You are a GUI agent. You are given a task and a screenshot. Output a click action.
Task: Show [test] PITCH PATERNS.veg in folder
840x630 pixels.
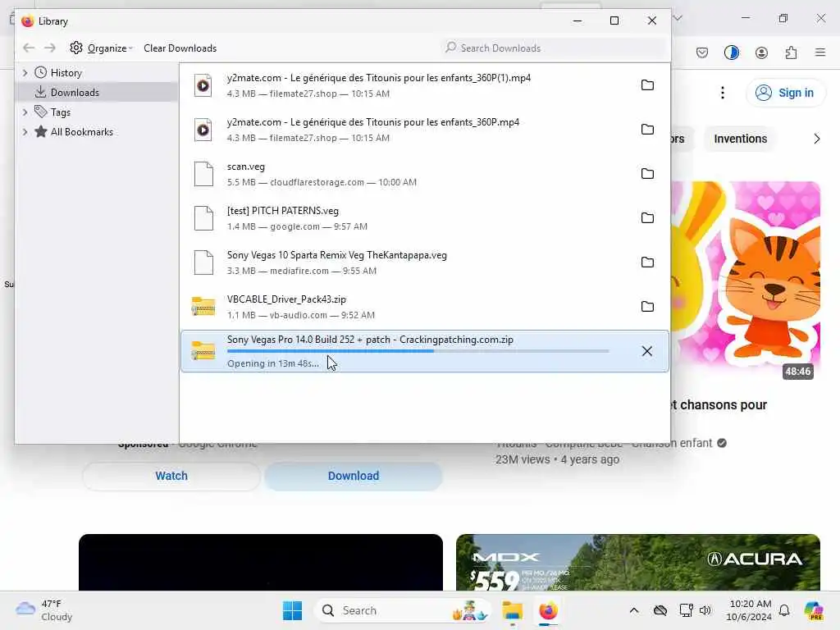647,218
